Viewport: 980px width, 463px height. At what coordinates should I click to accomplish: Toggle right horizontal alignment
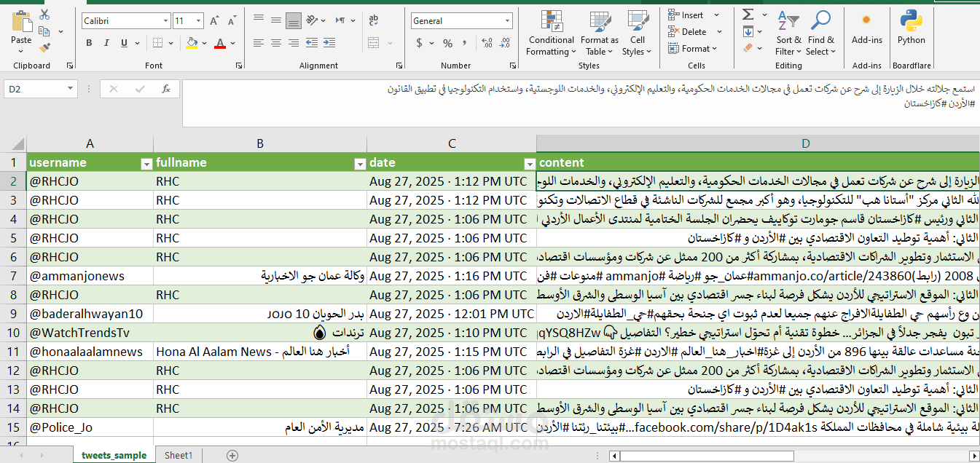coord(294,43)
